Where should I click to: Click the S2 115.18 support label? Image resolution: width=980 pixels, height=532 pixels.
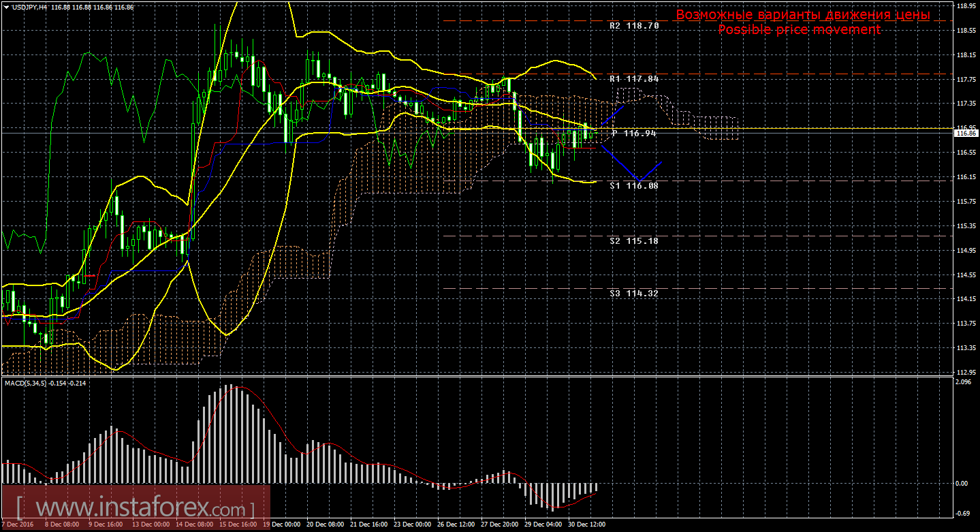(634, 241)
